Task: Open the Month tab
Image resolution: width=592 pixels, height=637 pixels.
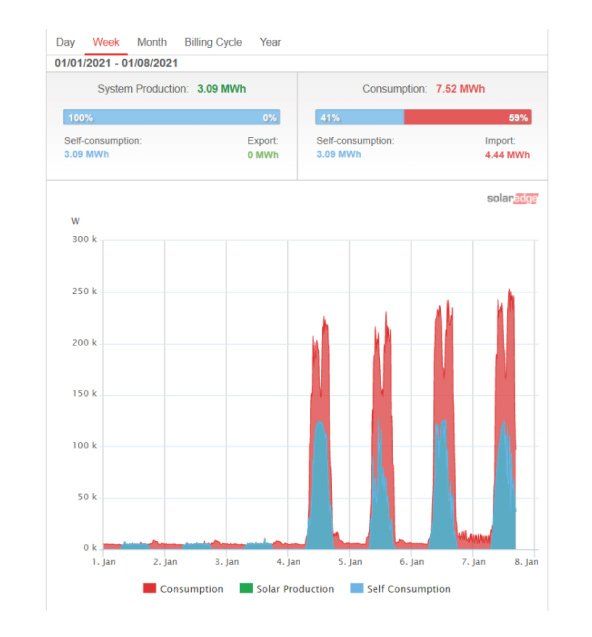Action: click(152, 42)
